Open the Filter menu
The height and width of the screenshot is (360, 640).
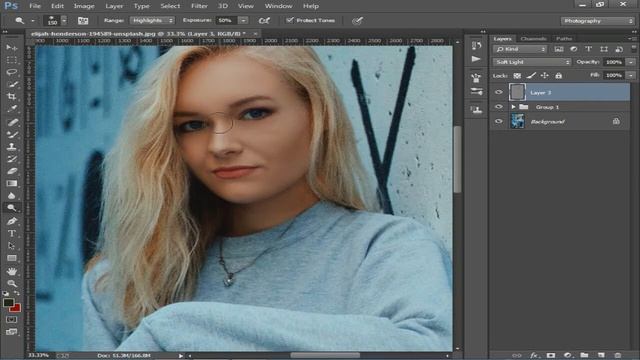click(x=199, y=6)
